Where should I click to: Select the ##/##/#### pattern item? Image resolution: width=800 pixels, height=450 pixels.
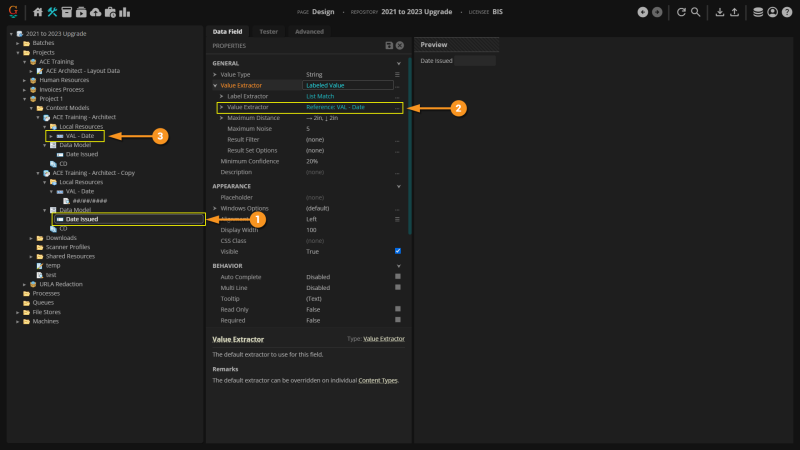coord(90,201)
